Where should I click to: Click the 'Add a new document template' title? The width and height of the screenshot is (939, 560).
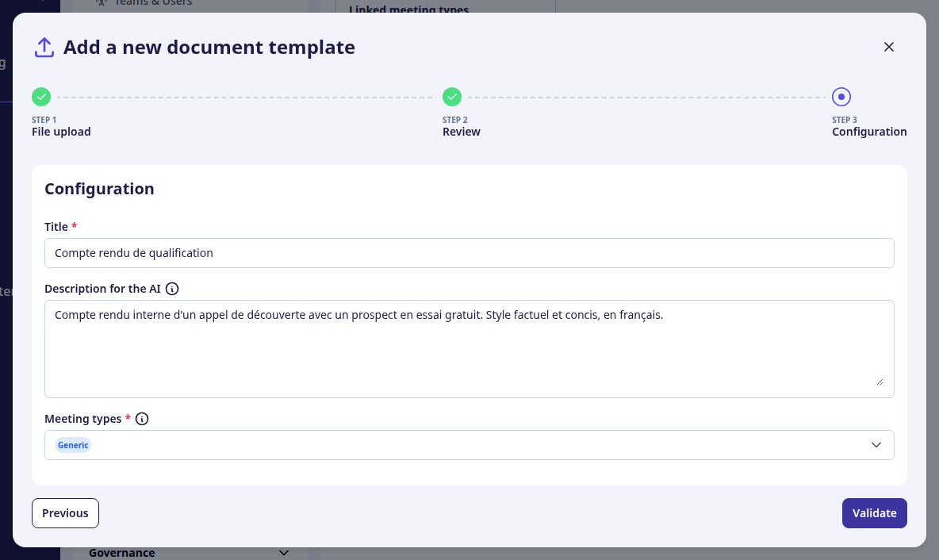[x=209, y=48]
